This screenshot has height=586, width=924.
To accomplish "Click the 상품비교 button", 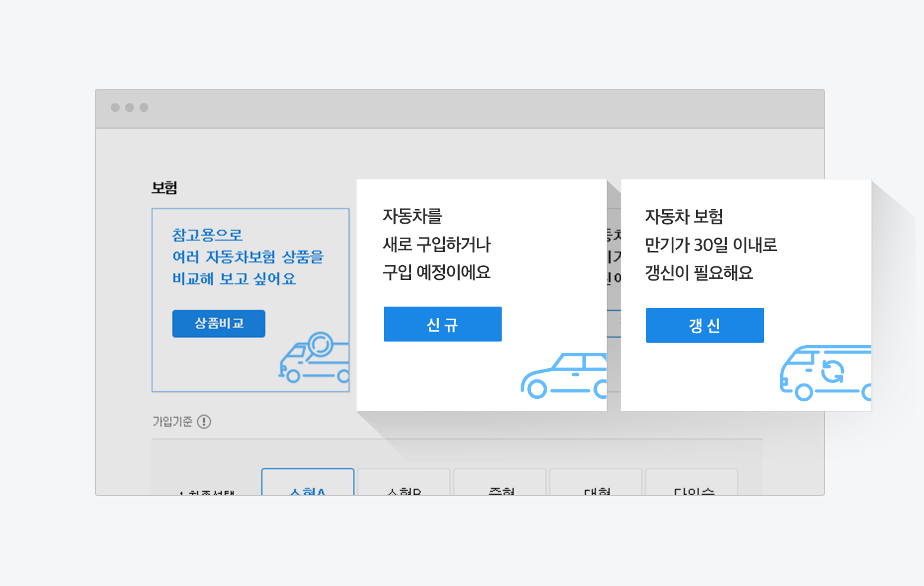I will click(x=219, y=323).
